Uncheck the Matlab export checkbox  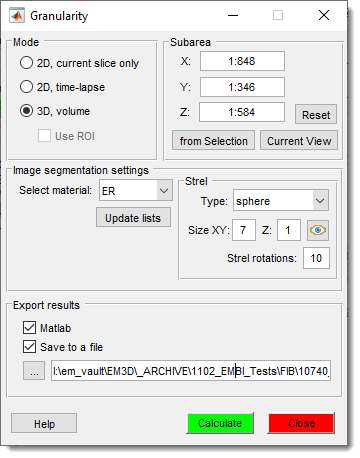click(x=29, y=328)
